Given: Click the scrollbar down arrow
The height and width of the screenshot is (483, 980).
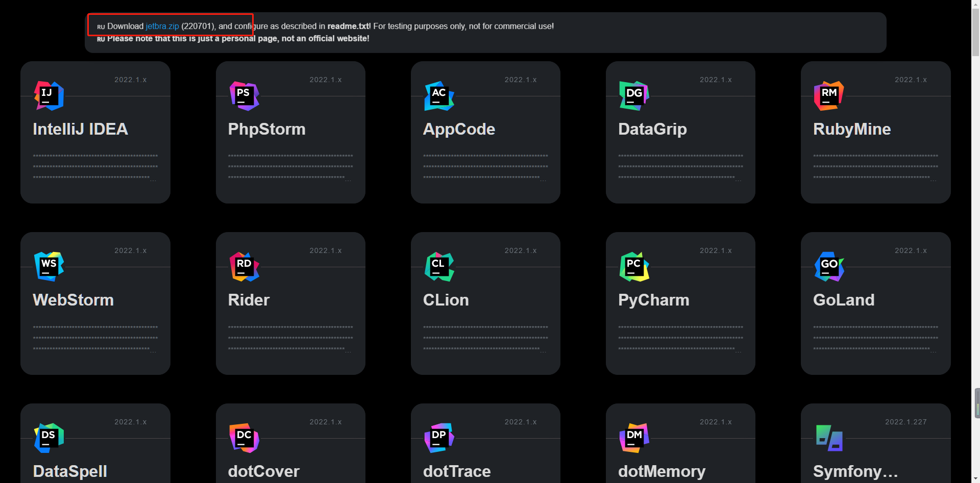Looking at the screenshot, I should 976,478.
